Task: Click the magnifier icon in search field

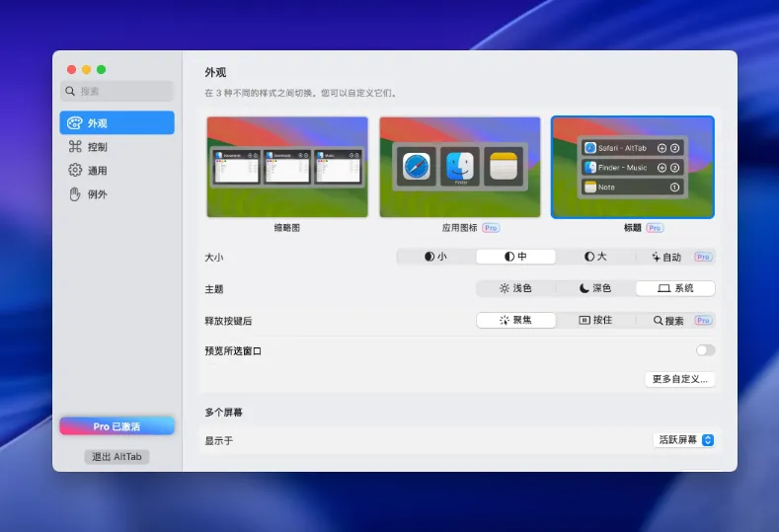Action: 70,91
